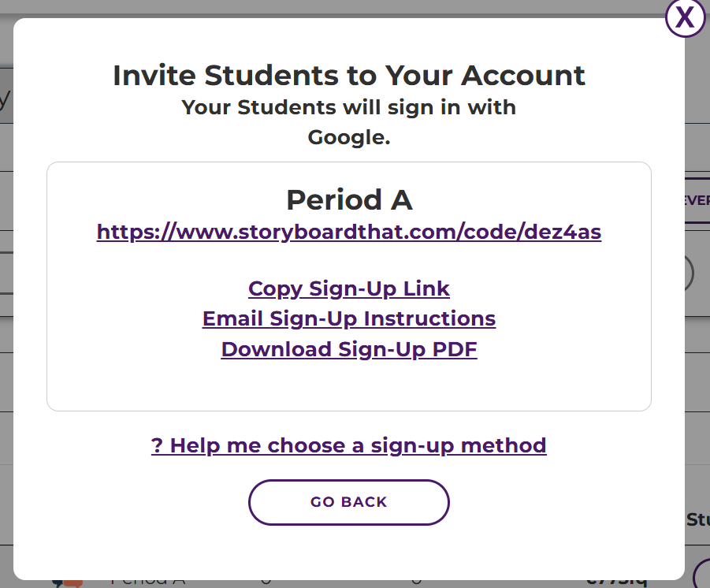Select the partially hidden Period A row below the dialog
This screenshot has height=588, width=710.
click(x=148, y=583)
